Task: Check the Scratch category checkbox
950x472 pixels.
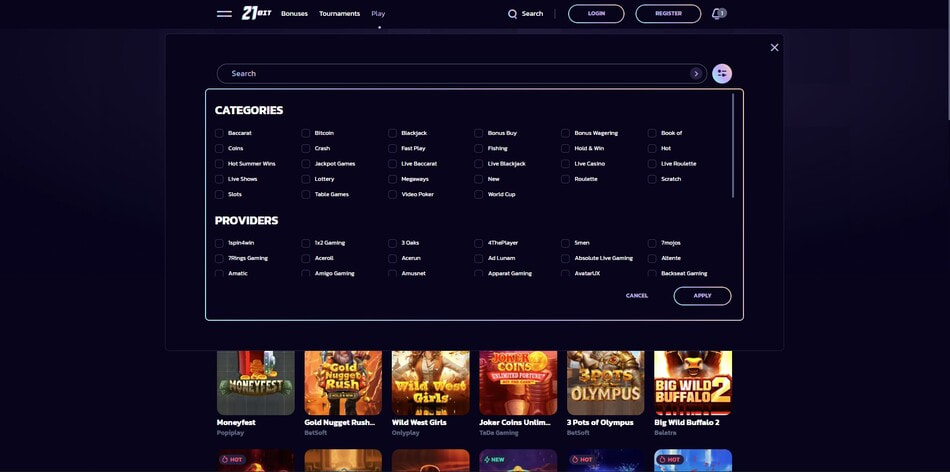Action: click(652, 179)
